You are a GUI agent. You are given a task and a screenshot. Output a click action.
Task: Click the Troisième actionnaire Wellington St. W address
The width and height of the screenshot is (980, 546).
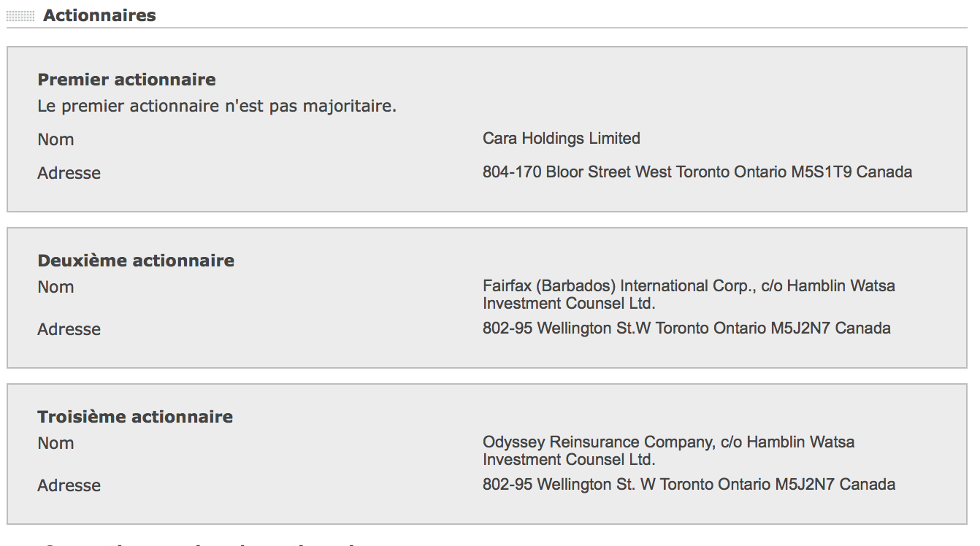(x=688, y=485)
